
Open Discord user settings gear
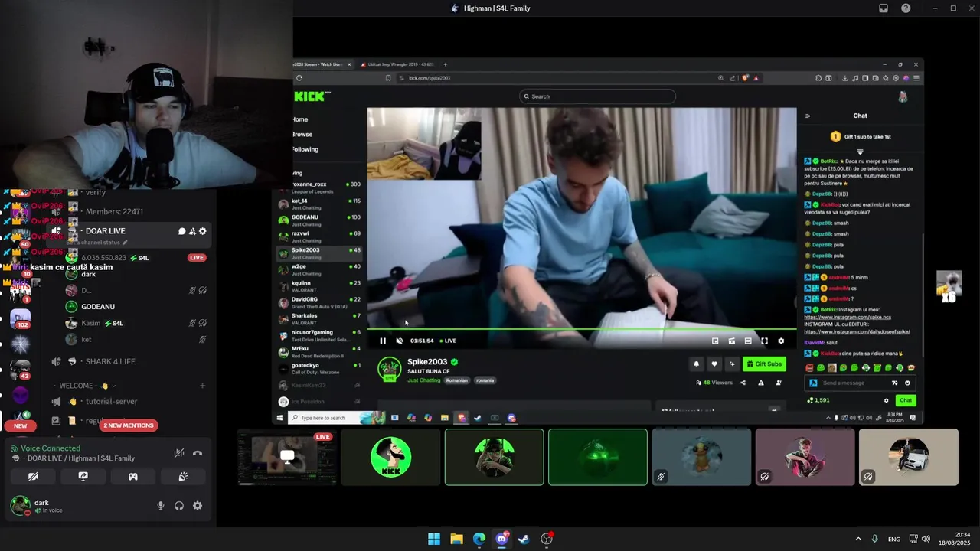[x=198, y=506]
